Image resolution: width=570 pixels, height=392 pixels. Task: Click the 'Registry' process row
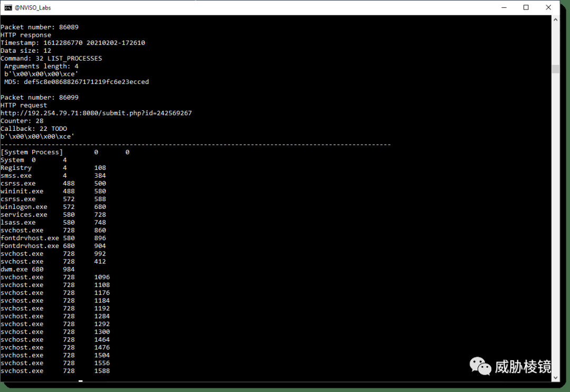[x=53, y=168]
